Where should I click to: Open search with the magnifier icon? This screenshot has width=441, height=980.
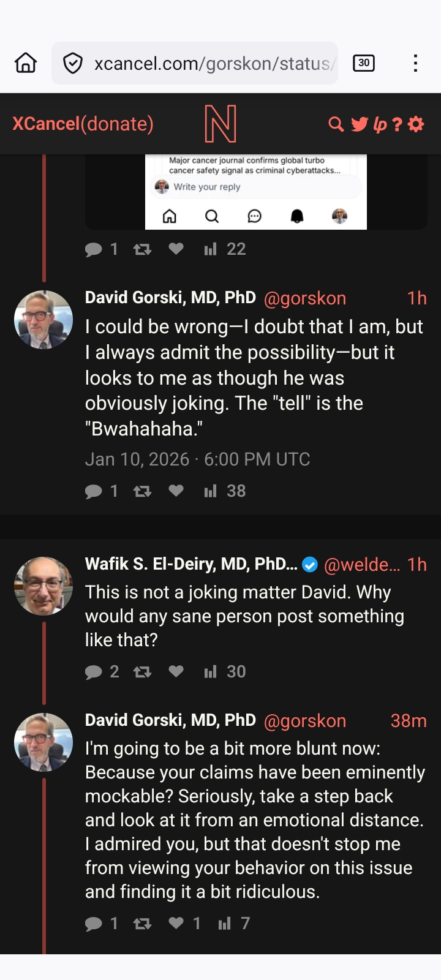336,124
